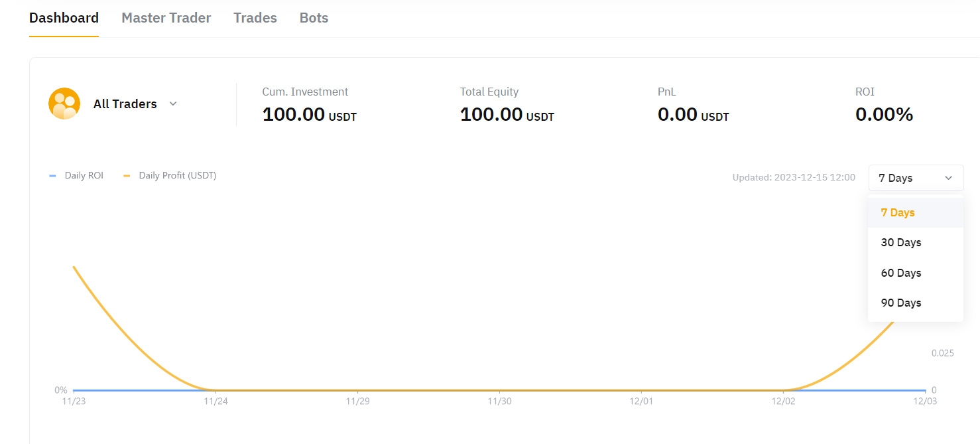Choose the highlighted 7 Days list option
This screenshot has height=444, width=980.
(x=898, y=213)
